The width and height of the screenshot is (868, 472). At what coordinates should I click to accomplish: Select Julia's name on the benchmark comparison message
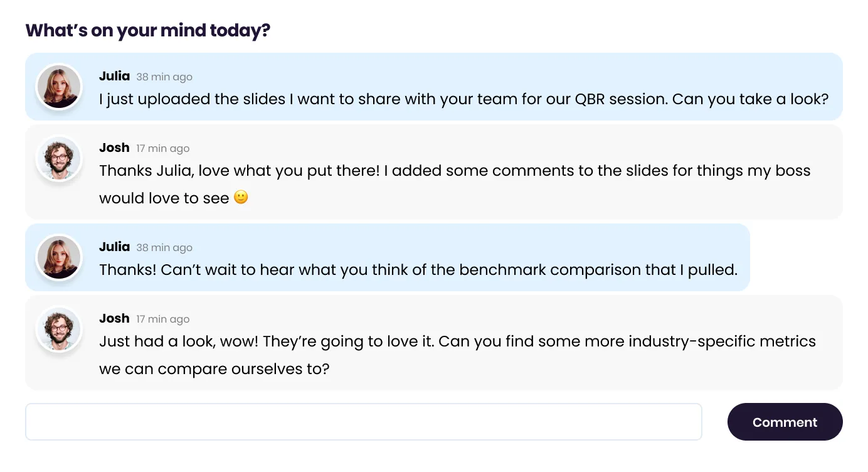point(114,247)
